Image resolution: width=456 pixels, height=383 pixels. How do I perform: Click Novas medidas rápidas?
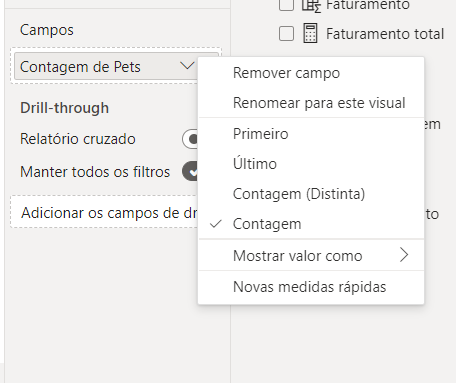tap(311, 287)
